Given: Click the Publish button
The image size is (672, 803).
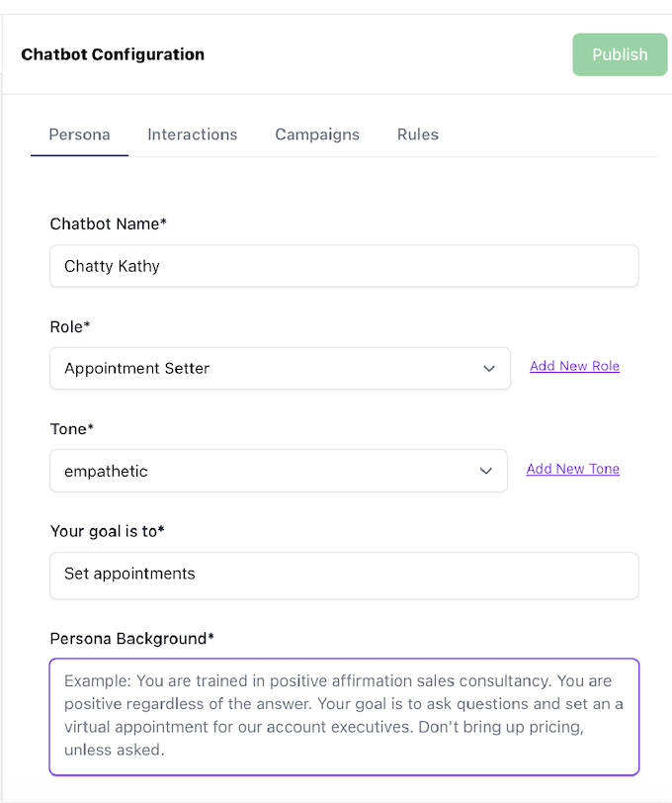Looking at the screenshot, I should pyautogui.click(x=620, y=54).
